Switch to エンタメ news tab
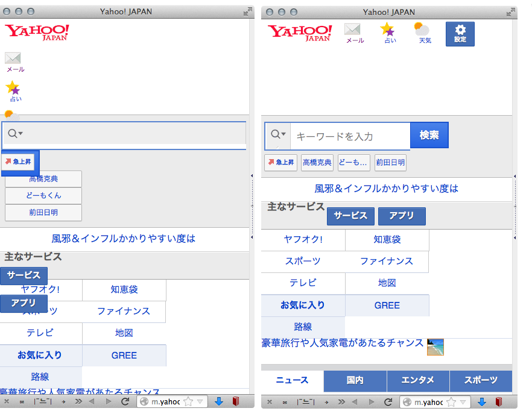The width and height of the screenshot is (532, 411). [x=418, y=380]
